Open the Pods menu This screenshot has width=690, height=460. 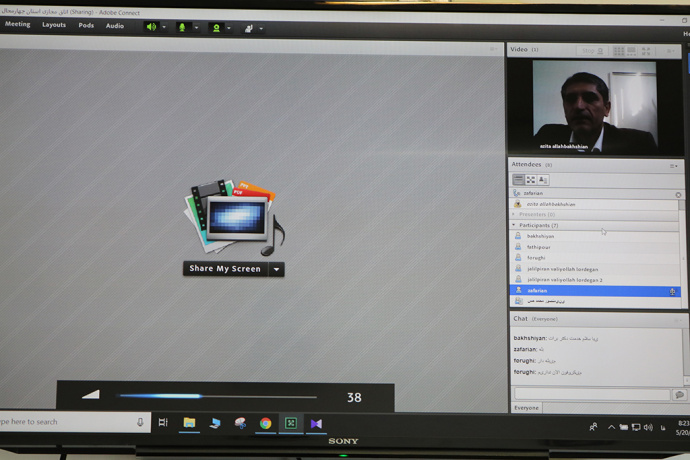(86, 25)
